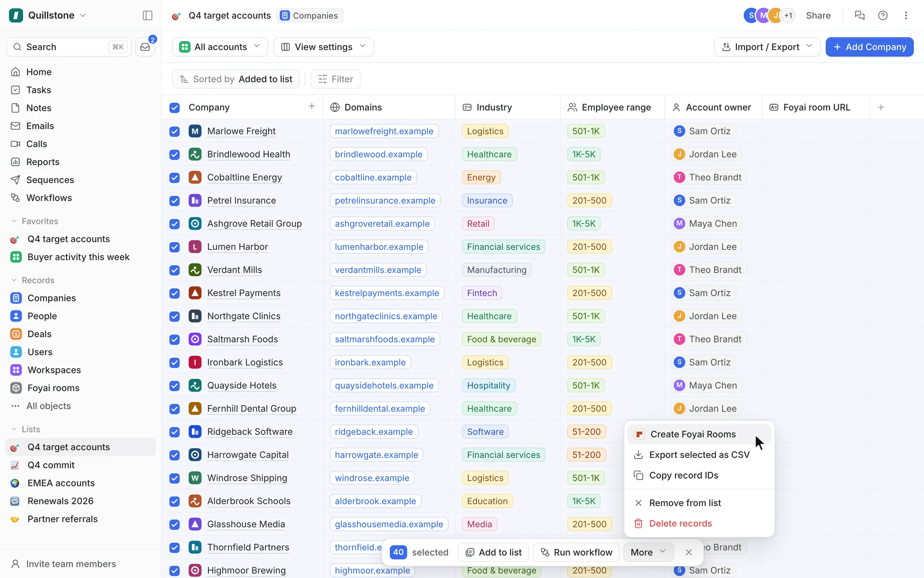This screenshot has height=578, width=924.
Task: Uncheck Glasshouse Media row checkbox
Action: point(174,524)
